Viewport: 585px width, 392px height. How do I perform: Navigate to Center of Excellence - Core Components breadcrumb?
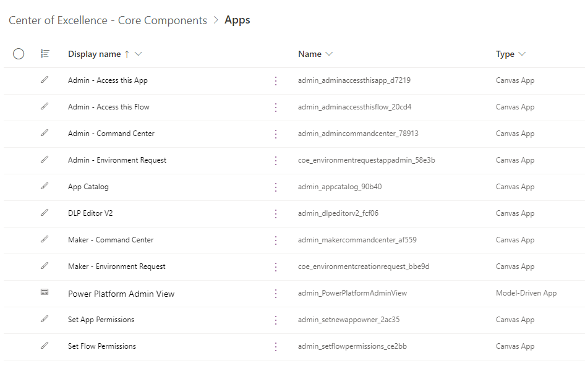107,20
